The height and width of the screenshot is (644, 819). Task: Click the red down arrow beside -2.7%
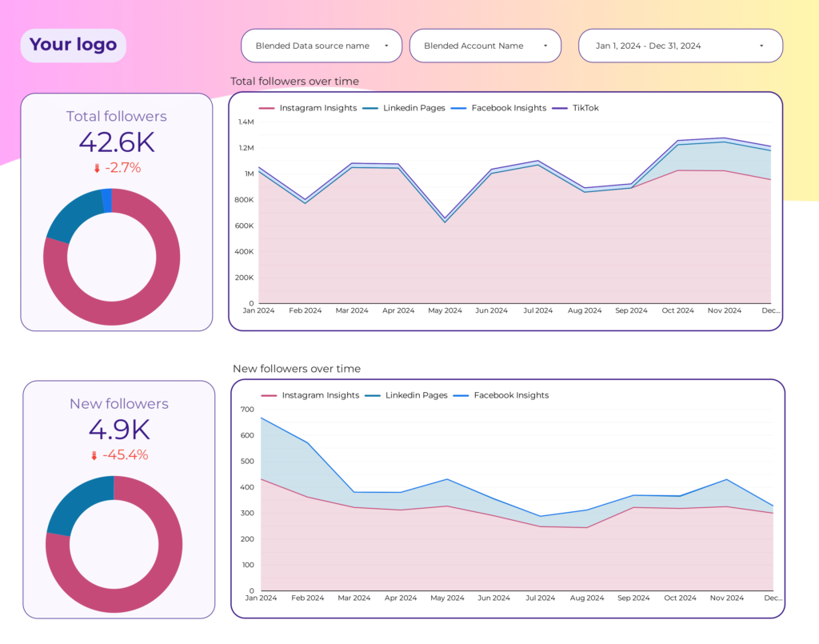(97, 168)
